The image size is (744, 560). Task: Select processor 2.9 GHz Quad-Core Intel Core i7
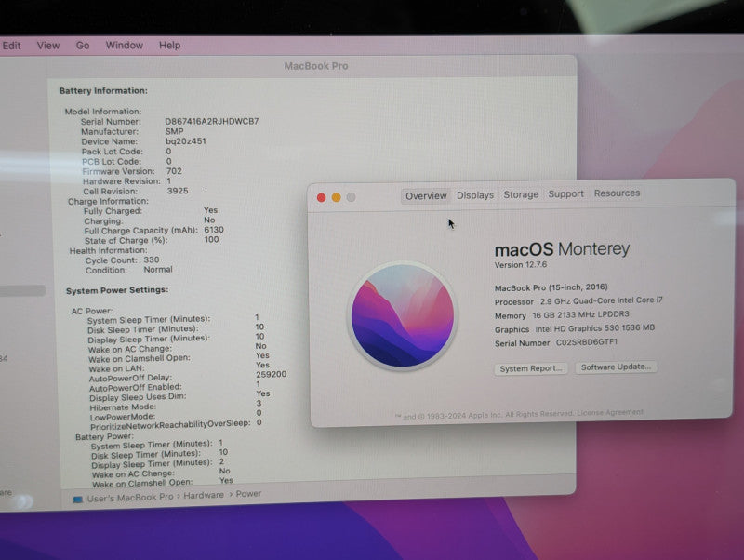point(601,300)
